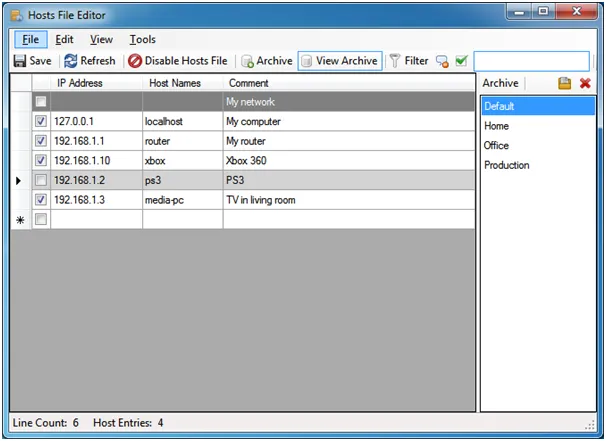
Task: Toggle the router entry checkbox
Action: (41, 141)
